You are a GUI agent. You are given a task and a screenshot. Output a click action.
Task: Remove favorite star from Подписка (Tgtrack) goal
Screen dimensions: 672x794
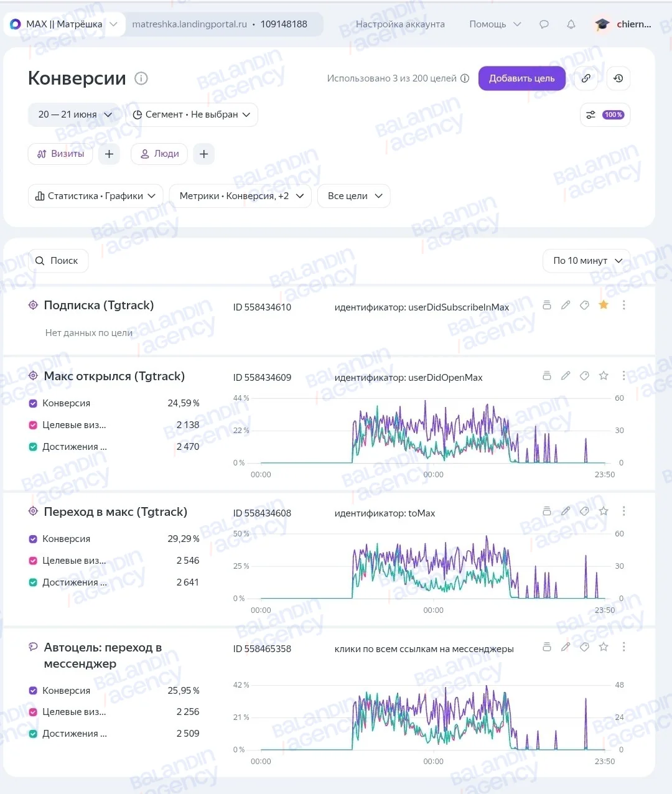604,305
